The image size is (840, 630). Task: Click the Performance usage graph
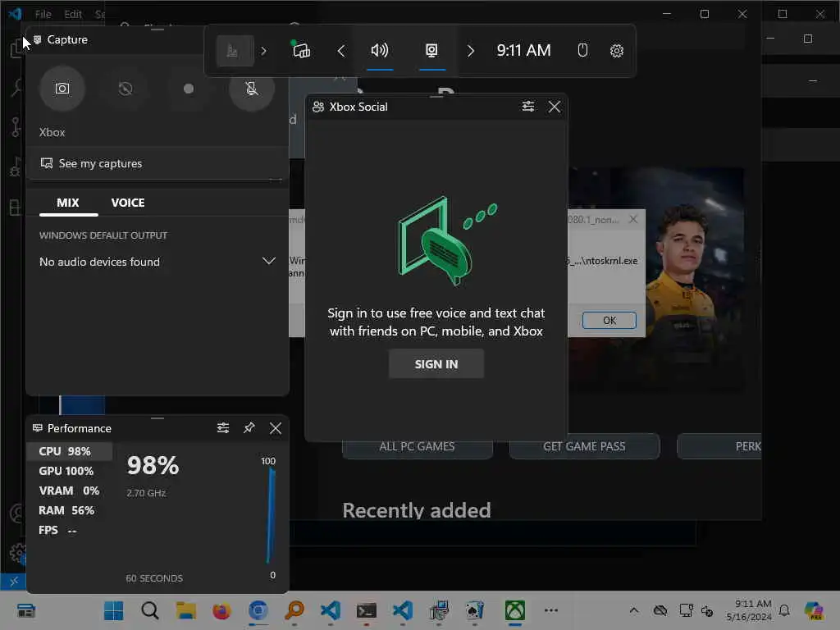(199, 517)
